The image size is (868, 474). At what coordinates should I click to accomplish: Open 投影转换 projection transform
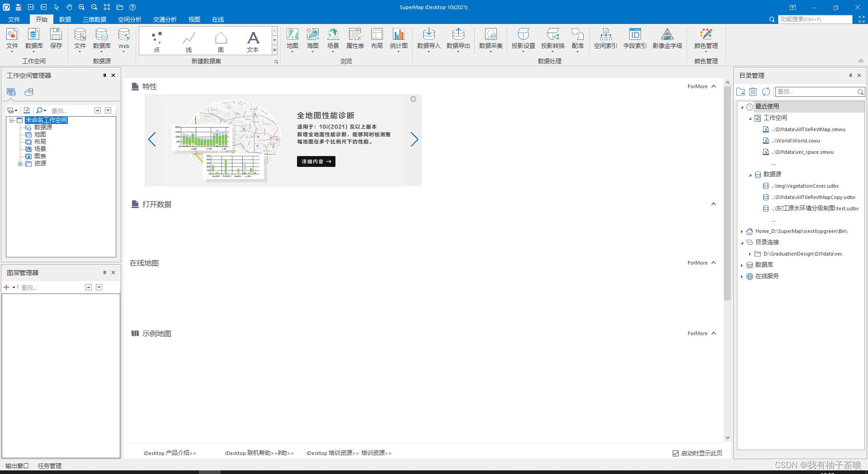553,39
